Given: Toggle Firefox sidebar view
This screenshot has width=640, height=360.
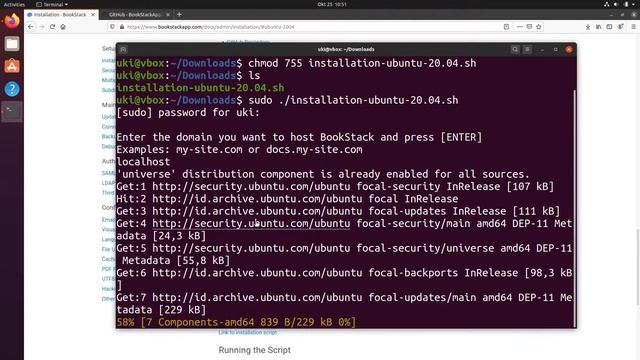Looking at the screenshot, I should click(609, 27).
